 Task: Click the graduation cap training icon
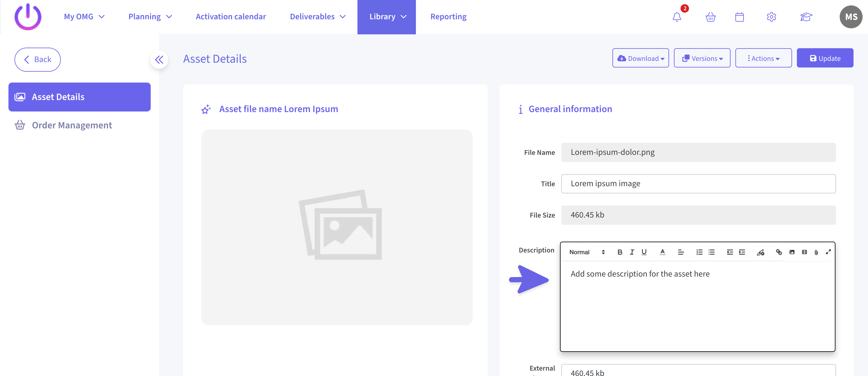point(806,17)
